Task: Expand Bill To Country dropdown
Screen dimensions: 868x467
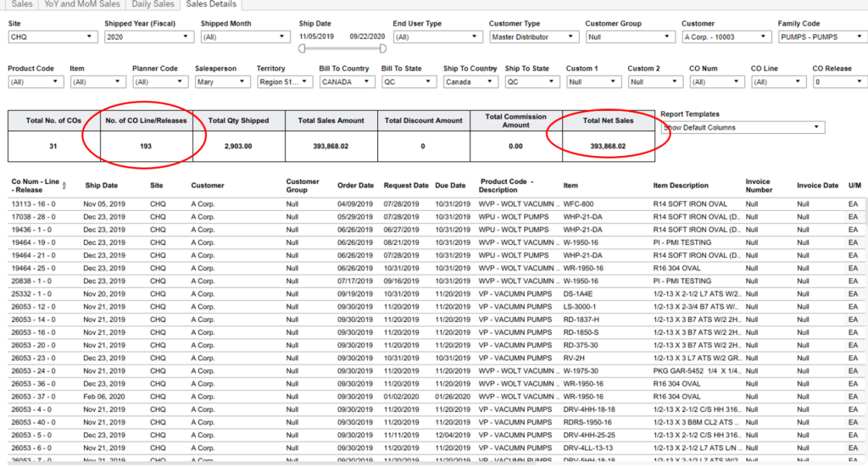Action: coord(347,82)
